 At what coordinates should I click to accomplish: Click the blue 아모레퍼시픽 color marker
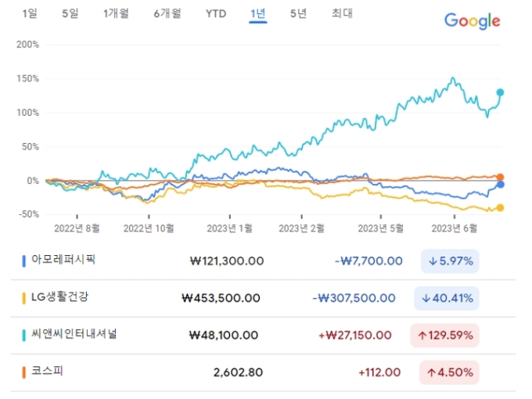[23, 261]
